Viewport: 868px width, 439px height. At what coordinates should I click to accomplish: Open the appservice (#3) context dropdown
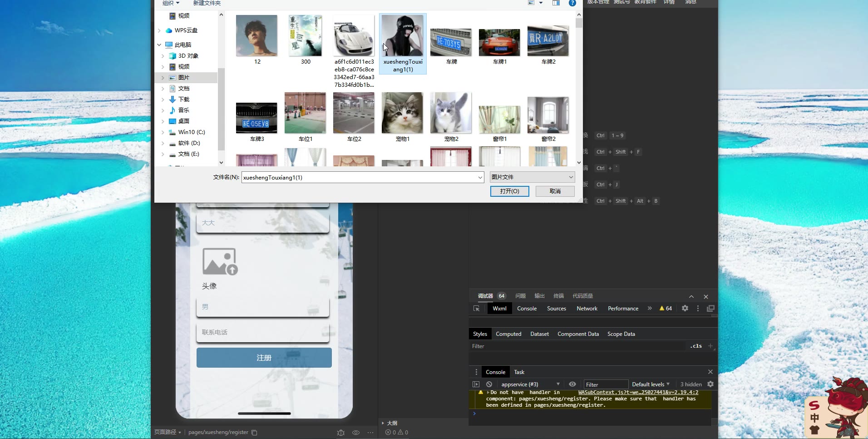[530, 384]
